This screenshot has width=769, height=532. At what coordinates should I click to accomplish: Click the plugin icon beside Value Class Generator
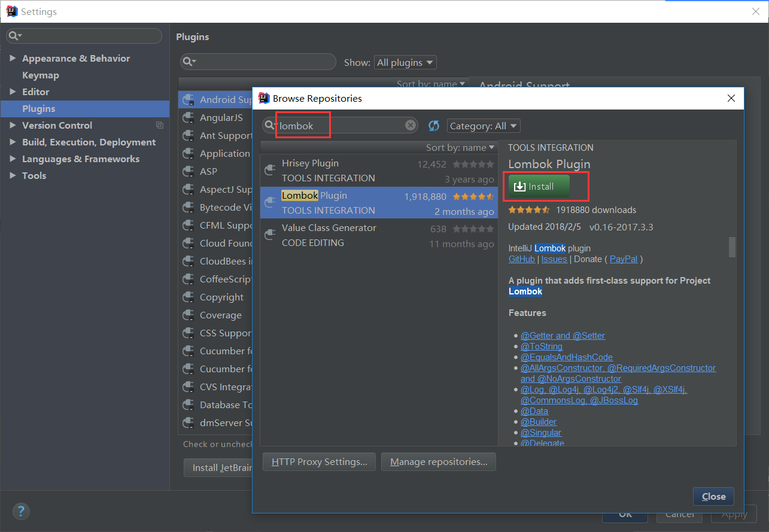(270, 235)
